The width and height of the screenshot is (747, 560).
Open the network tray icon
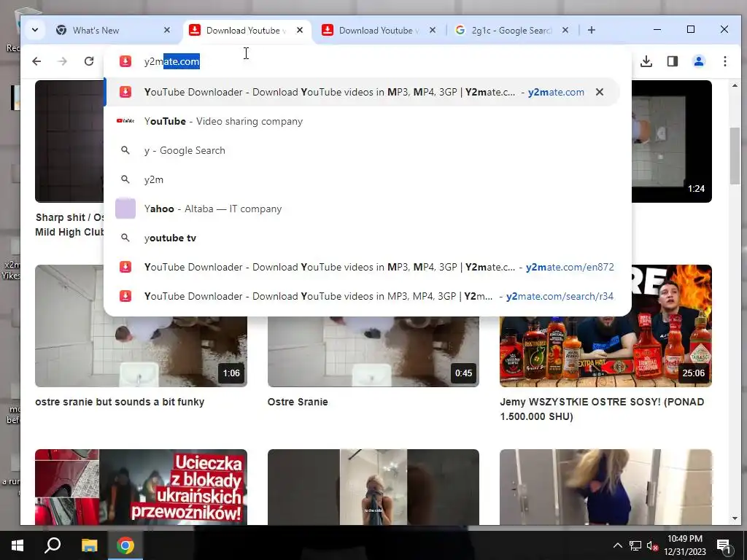[x=635, y=545]
